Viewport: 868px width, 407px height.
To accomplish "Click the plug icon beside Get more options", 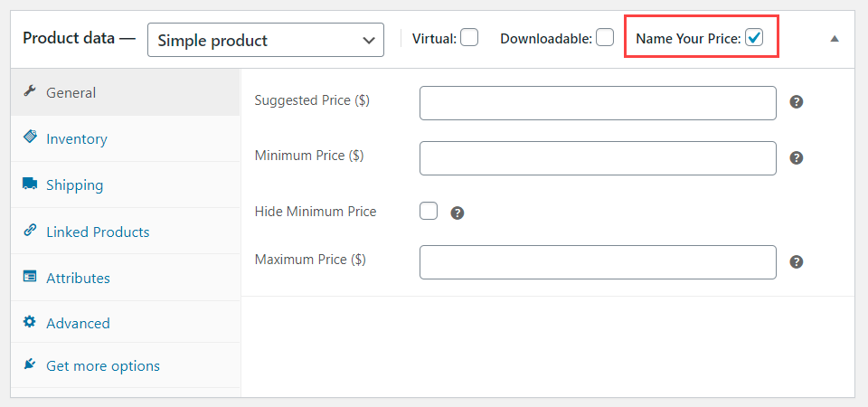I will (x=30, y=364).
